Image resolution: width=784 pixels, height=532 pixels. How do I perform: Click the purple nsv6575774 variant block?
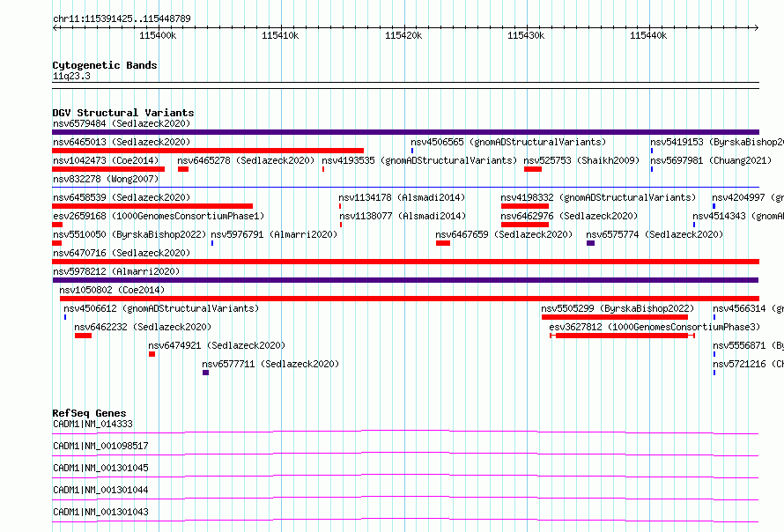pyautogui.click(x=590, y=243)
